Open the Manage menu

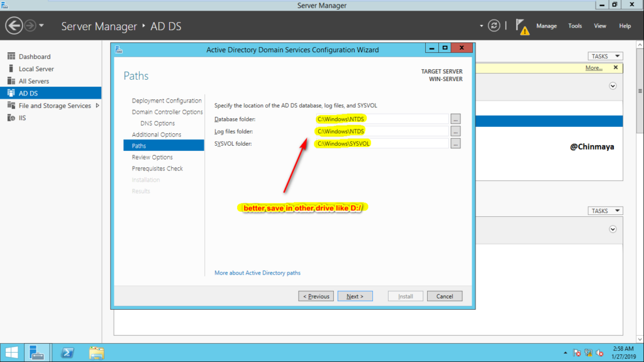547,25
